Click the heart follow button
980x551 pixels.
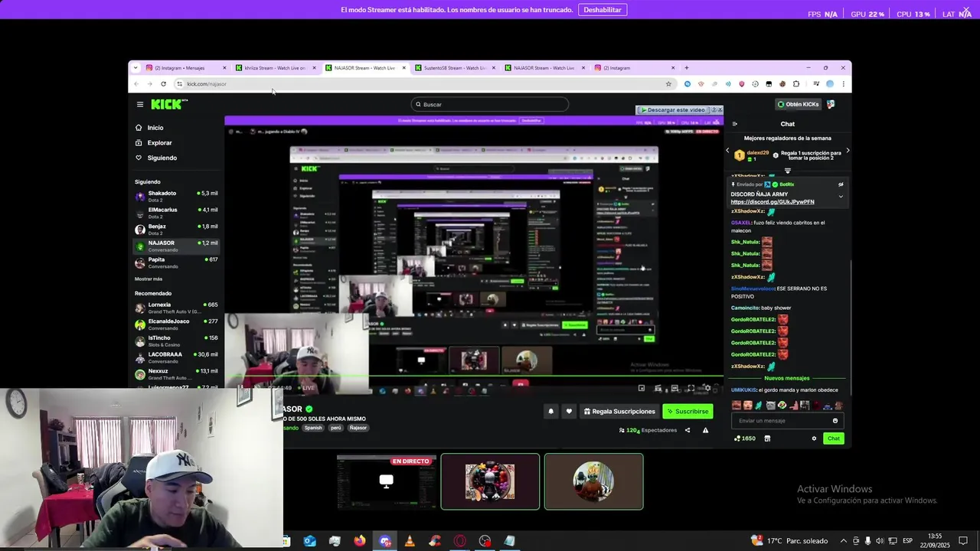569,412
